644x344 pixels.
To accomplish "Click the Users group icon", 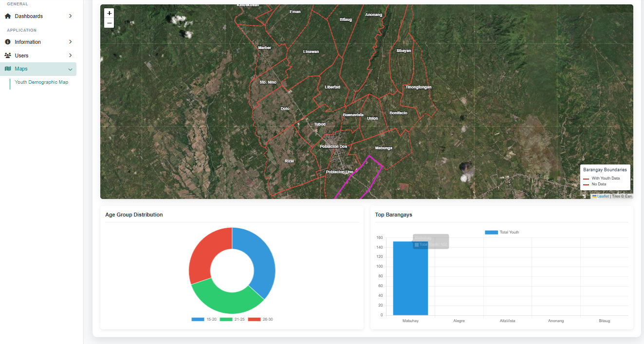I will point(8,55).
